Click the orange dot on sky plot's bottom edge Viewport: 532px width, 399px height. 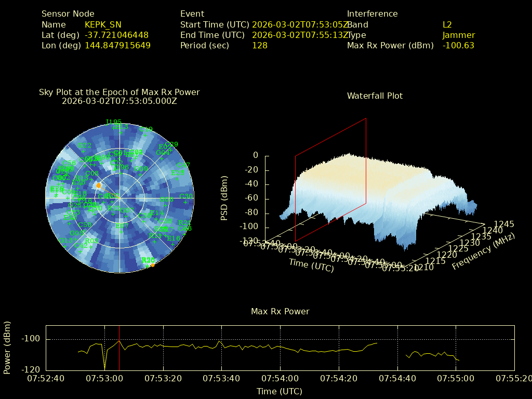pyautogui.click(x=152, y=265)
